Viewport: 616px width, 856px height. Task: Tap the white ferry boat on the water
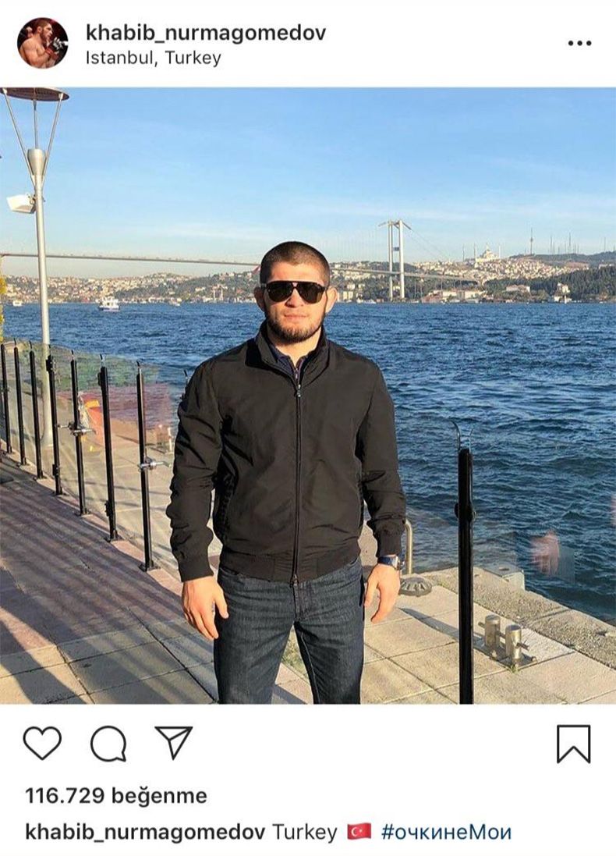(x=108, y=304)
